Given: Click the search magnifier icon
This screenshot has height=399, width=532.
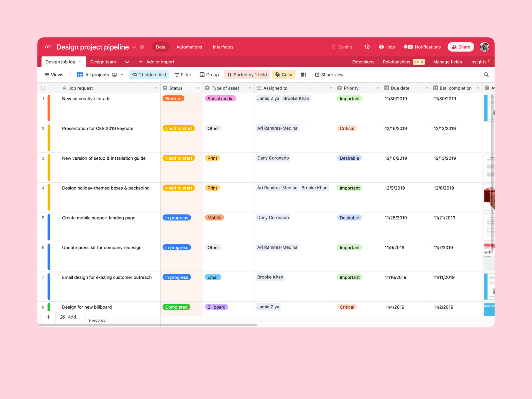Looking at the screenshot, I should (486, 75).
